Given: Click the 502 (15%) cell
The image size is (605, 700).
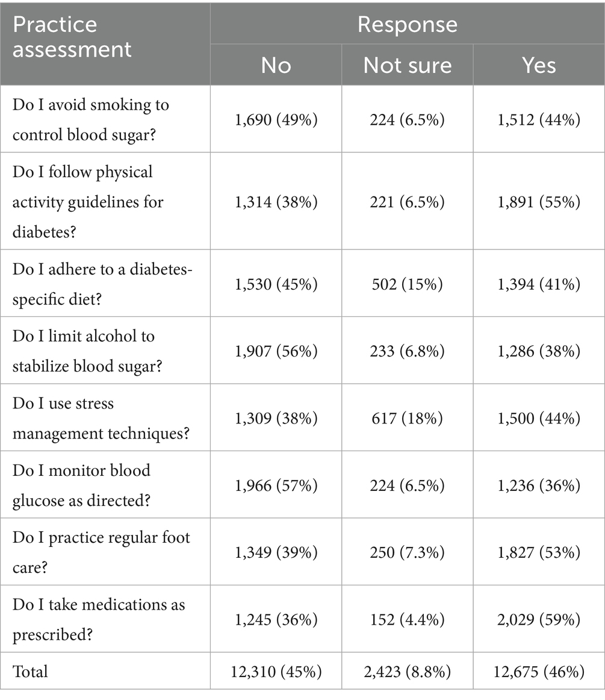Looking at the screenshot, I should (408, 284).
